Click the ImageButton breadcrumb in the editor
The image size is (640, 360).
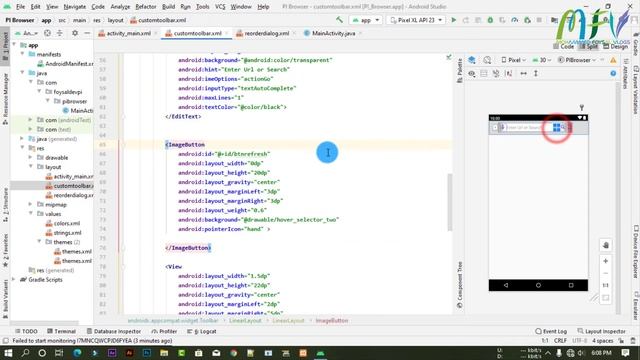331,321
